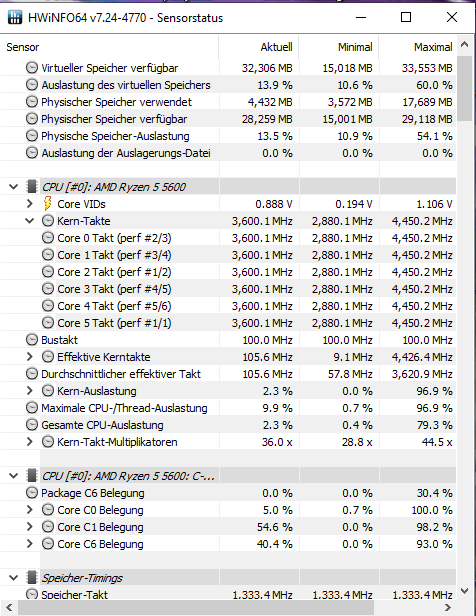
Task: Expand the Kern-Auslastung entry
Action: [30, 390]
